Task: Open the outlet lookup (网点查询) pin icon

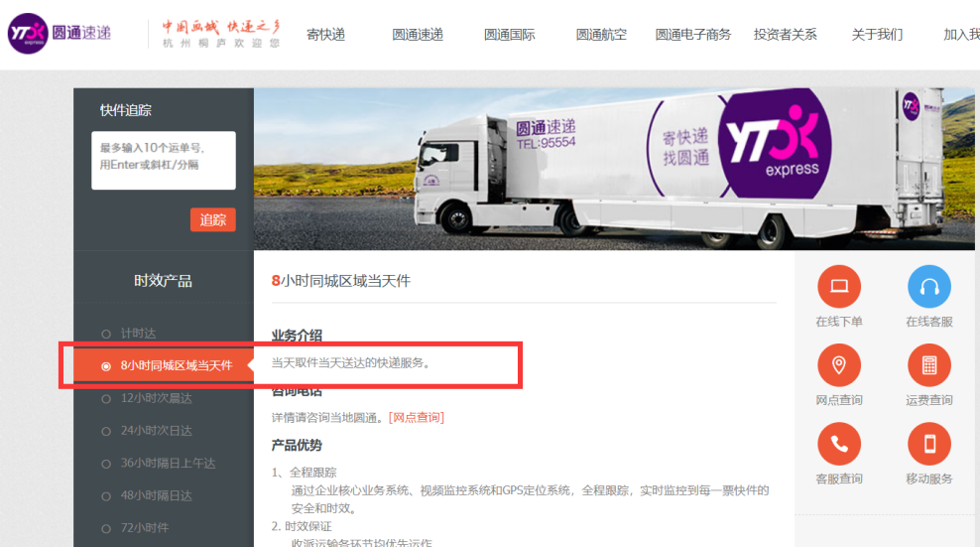Action: pyautogui.click(x=839, y=365)
